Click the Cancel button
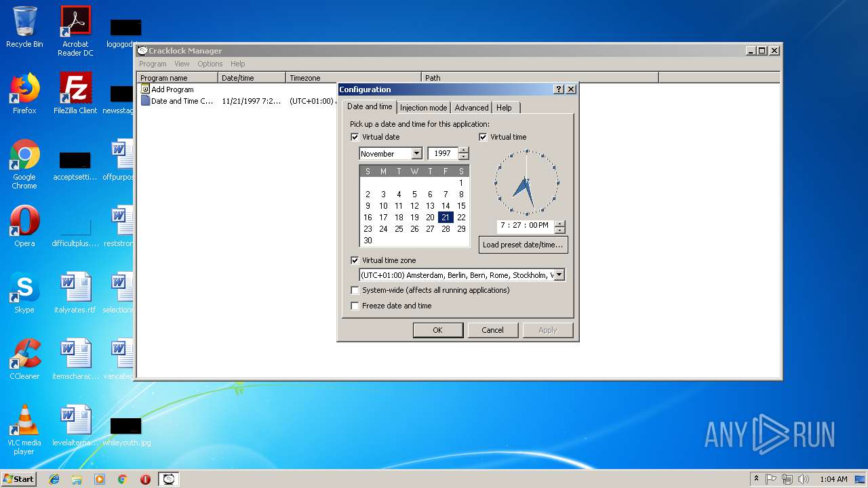Image resolution: width=868 pixels, height=488 pixels. point(492,330)
